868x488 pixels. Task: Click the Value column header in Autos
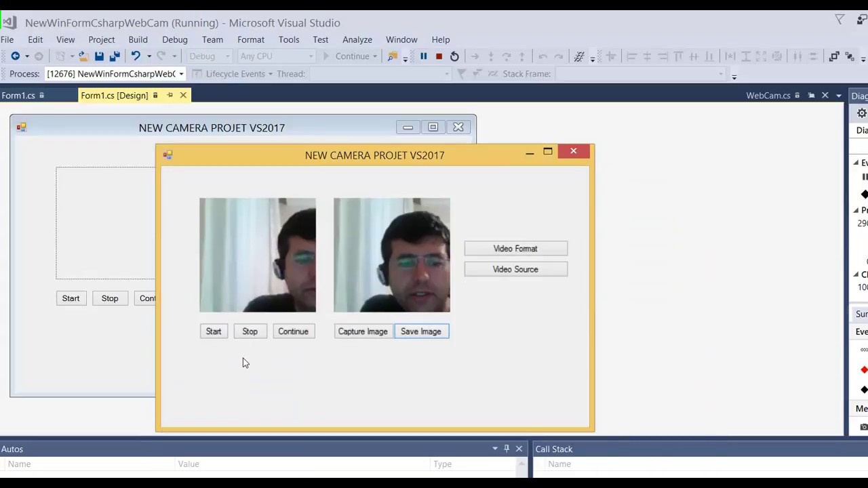pos(189,464)
